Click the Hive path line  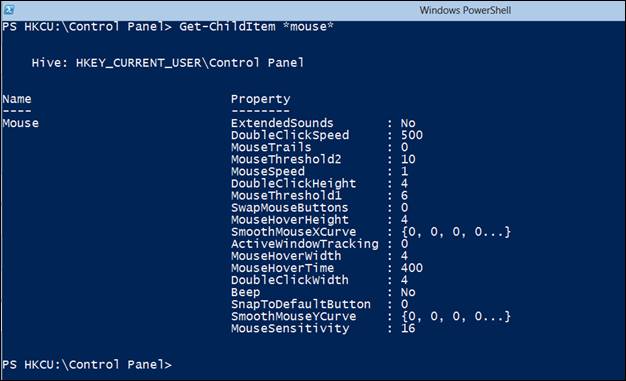[x=168, y=63]
